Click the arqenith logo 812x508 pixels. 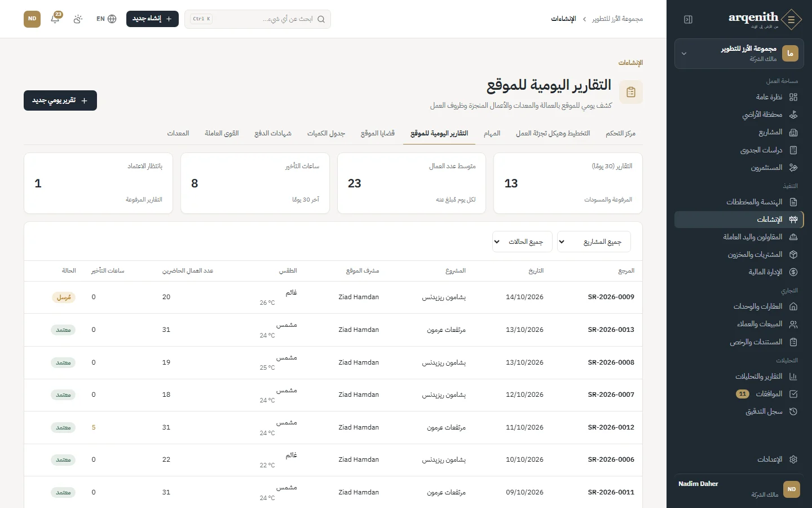pyautogui.click(x=765, y=19)
